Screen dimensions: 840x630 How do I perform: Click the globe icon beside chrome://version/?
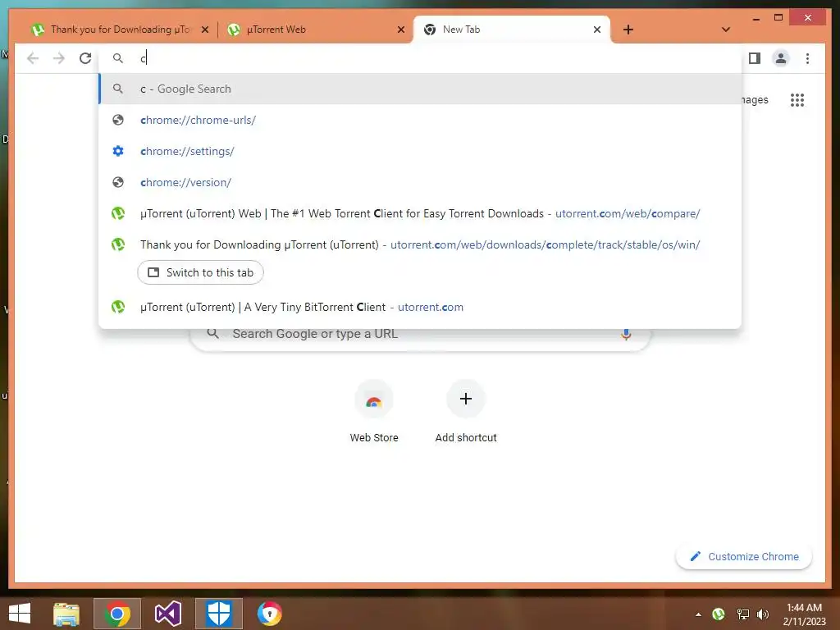(x=118, y=182)
